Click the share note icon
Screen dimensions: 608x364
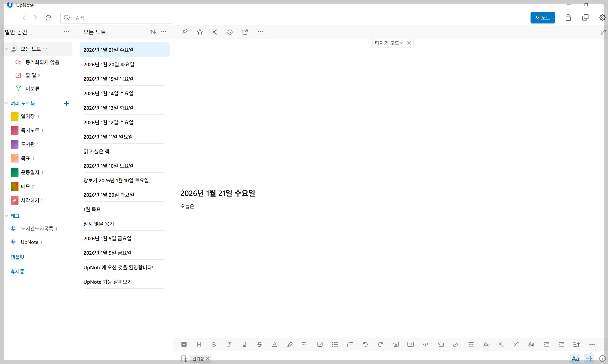point(215,32)
